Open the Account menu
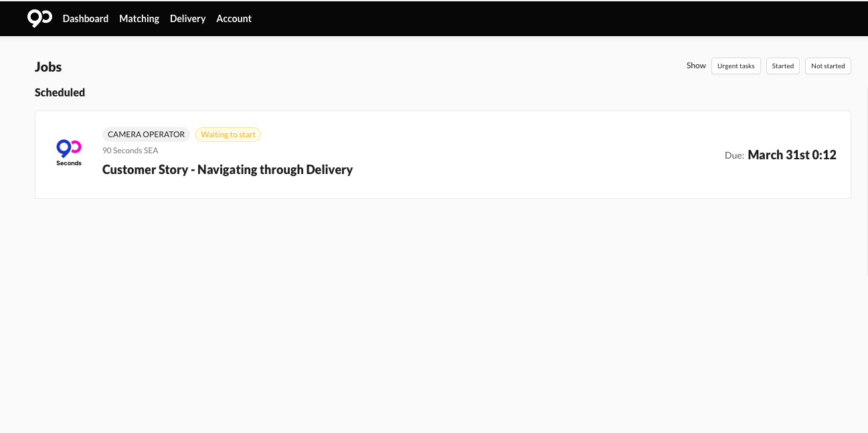868x433 pixels. tap(234, 19)
